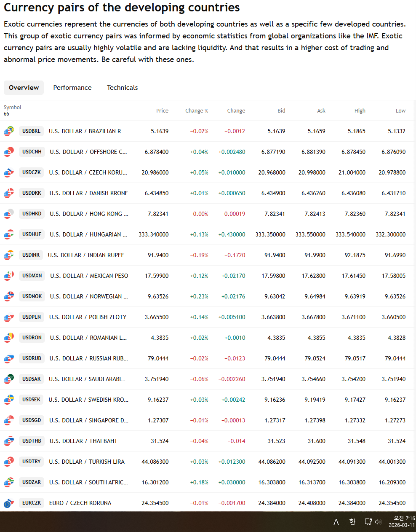Screen dimensions: 416x532
Task: Click the USDCZK flag pair icon
Action: [9, 172]
